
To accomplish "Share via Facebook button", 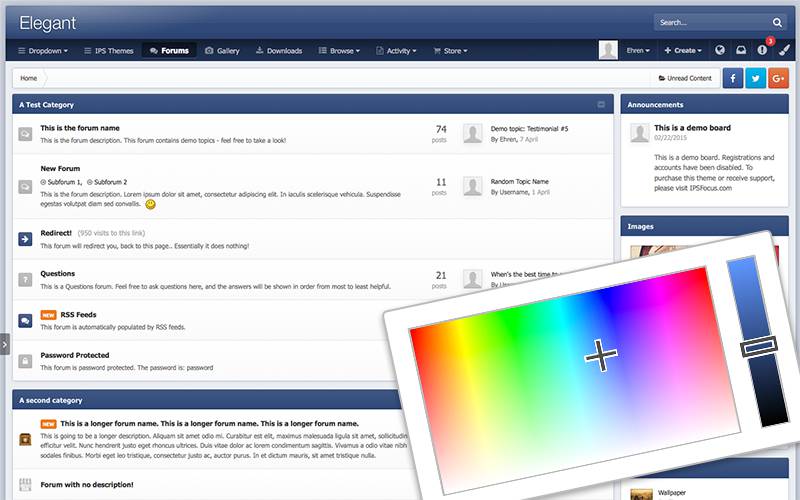I will (732, 78).
